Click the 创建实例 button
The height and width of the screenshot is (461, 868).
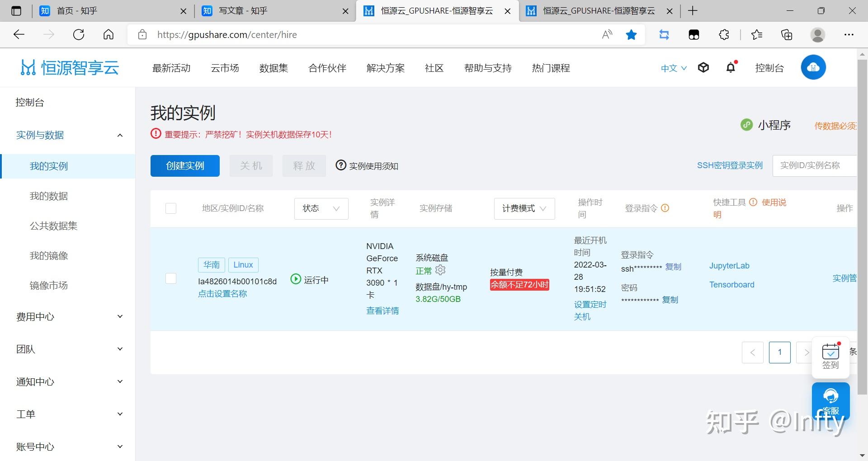[x=185, y=166]
